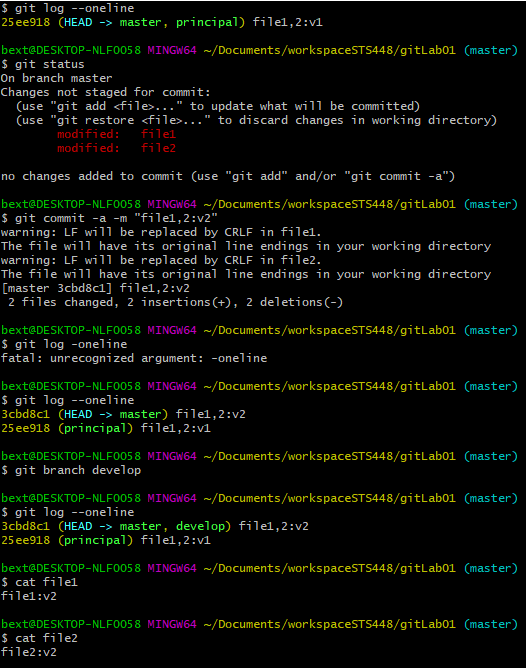The height and width of the screenshot is (668, 526).
Task: Click log line with 'HEAD -> master, principal'
Action: 162,22
